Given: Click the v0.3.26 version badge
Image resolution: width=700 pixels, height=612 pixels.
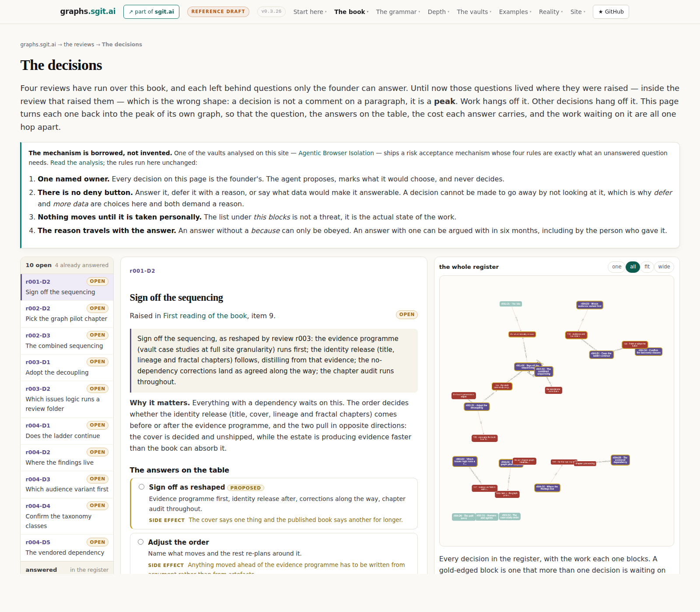Looking at the screenshot, I should [272, 12].
